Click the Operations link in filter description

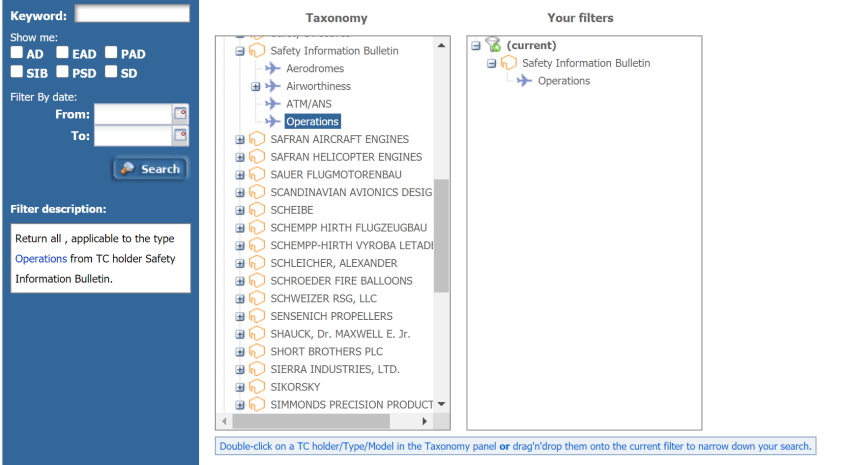coord(41,259)
